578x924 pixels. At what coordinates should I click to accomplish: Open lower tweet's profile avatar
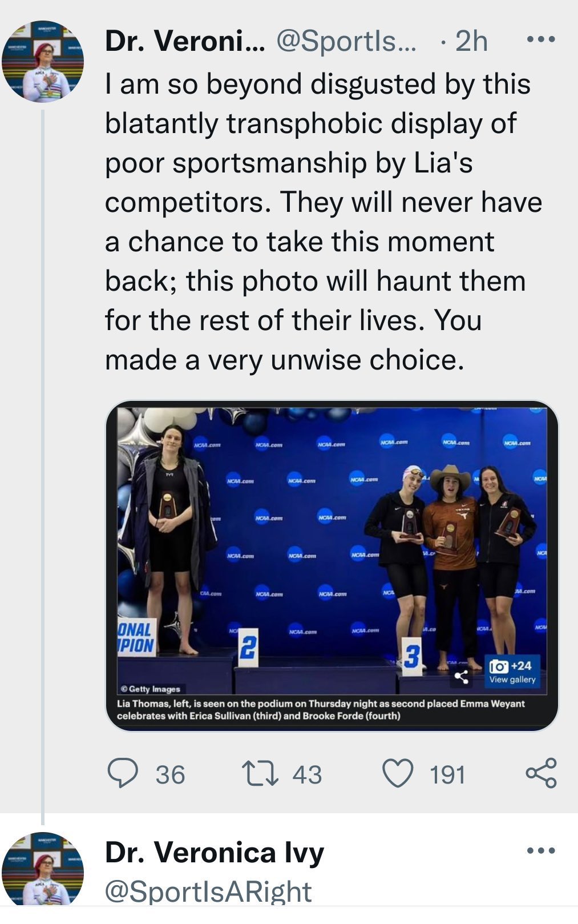(43, 869)
